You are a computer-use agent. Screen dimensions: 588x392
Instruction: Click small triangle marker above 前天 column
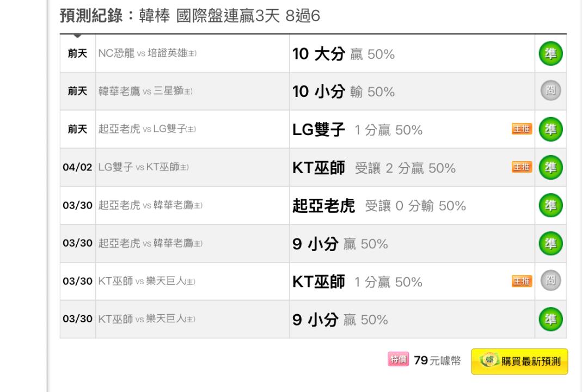77,35
